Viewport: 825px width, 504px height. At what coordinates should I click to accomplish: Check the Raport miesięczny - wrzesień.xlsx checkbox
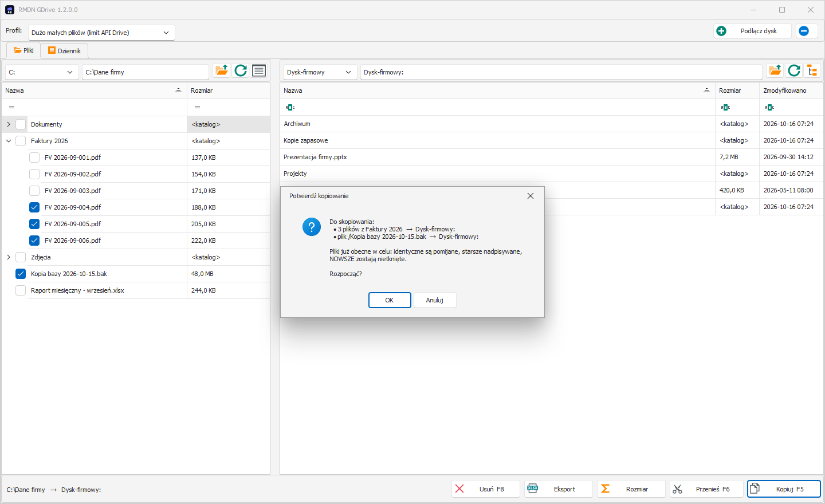click(x=21, y=290)
